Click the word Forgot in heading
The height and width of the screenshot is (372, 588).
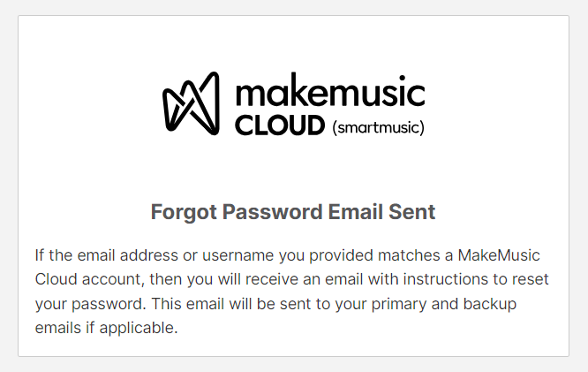point(184,212)
